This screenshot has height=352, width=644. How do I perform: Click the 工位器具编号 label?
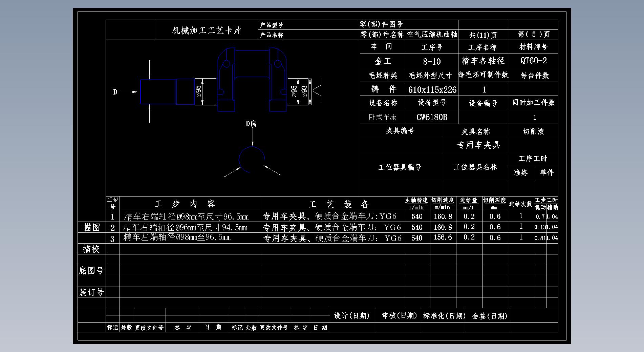(400, 167)
